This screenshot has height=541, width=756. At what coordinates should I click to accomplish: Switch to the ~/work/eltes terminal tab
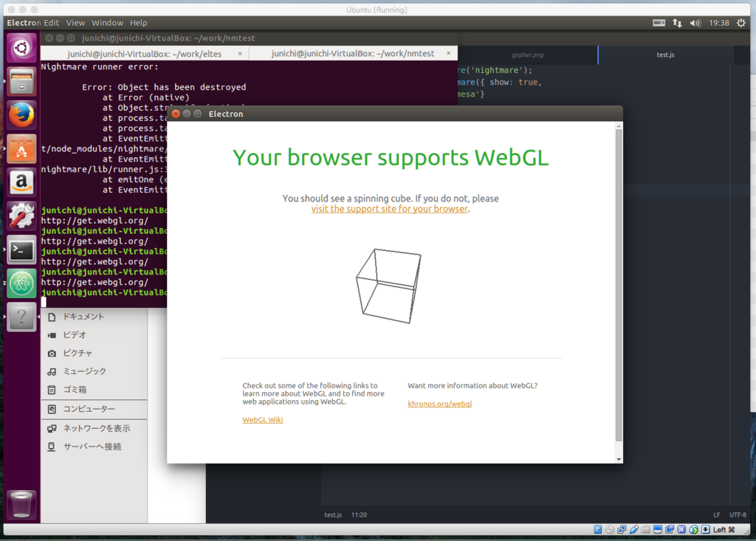[x=144, y=54]
